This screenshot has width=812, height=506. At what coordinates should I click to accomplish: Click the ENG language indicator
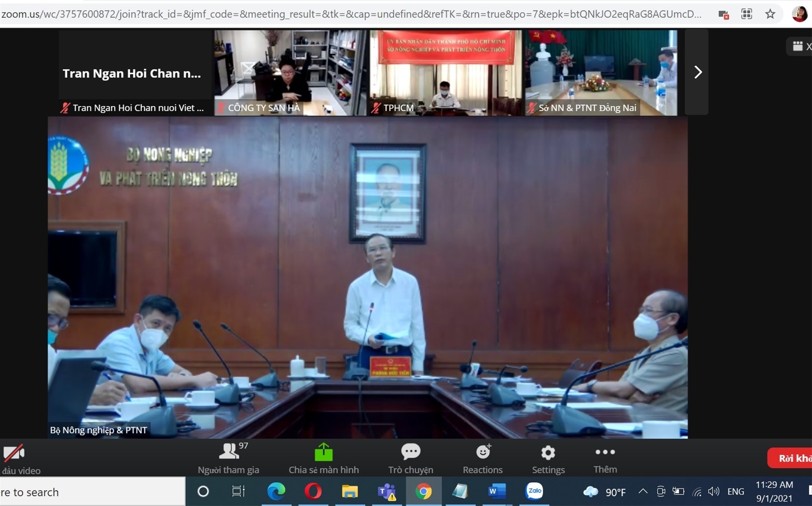pyautogui.click(x=735, y=491)
